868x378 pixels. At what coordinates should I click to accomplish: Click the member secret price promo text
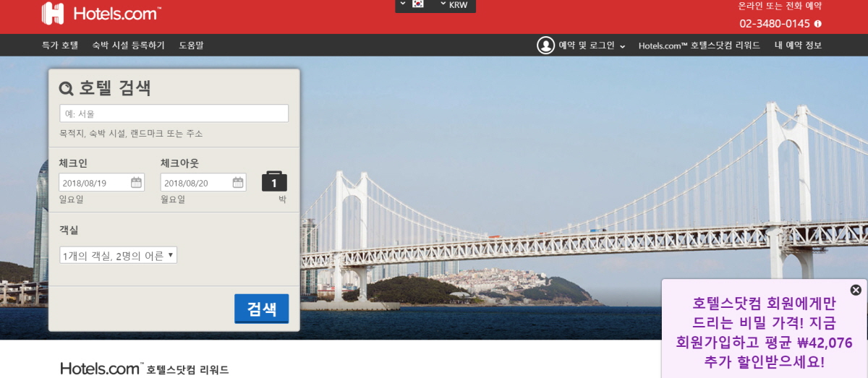coord(764,332)
